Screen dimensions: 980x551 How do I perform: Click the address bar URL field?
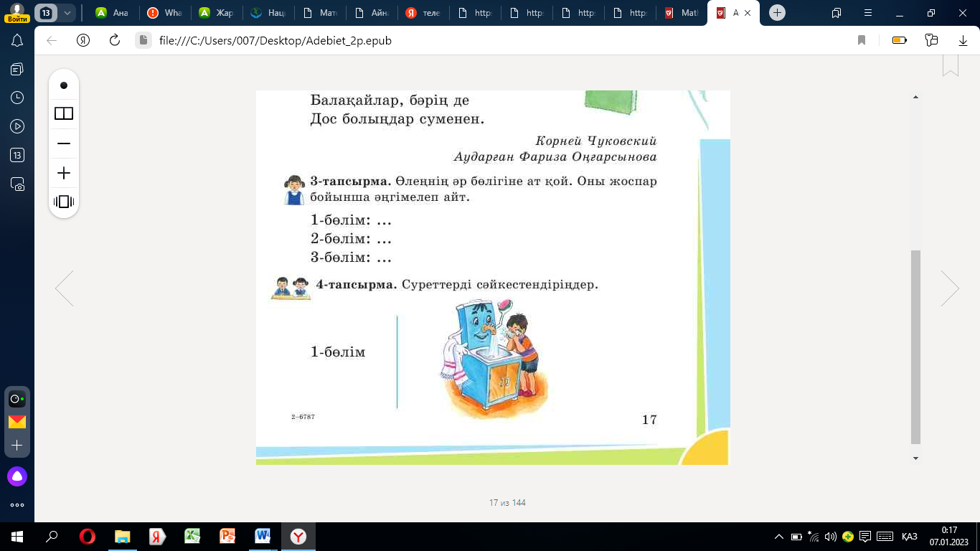502,40
